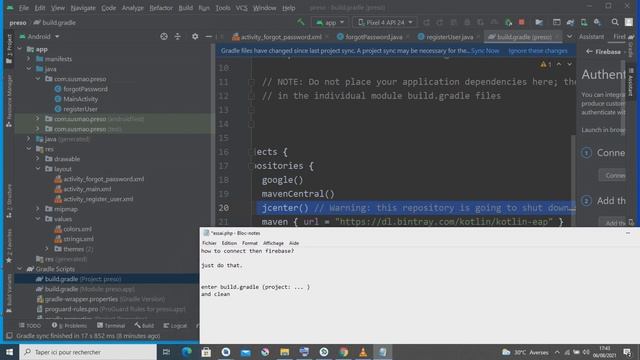
Task: Open the Navigate menu
Action: pyautogui.click(x=83, y=8)
